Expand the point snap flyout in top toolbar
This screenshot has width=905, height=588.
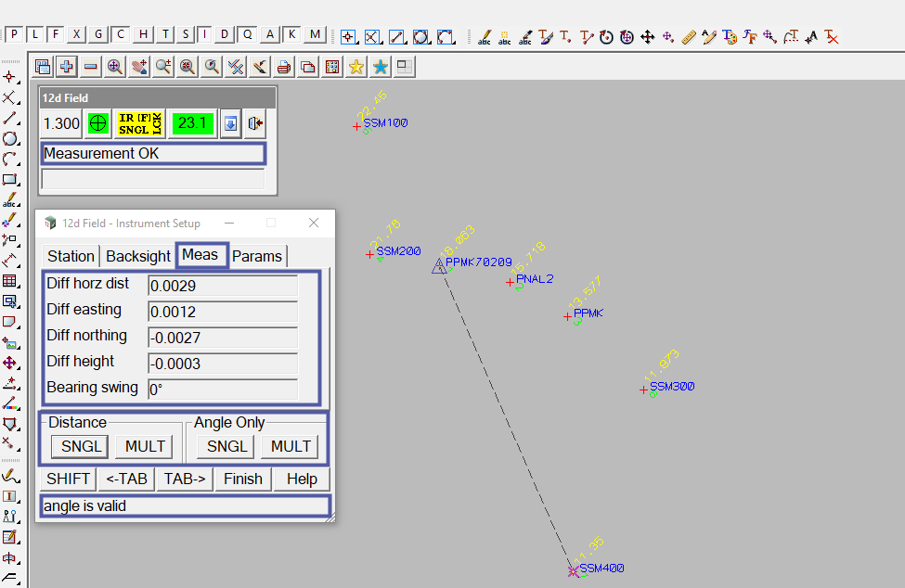tap(349, 37)
